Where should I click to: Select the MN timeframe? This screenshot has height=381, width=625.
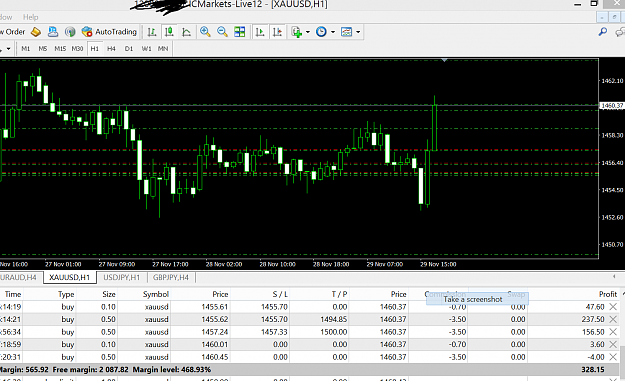point(163,49)
